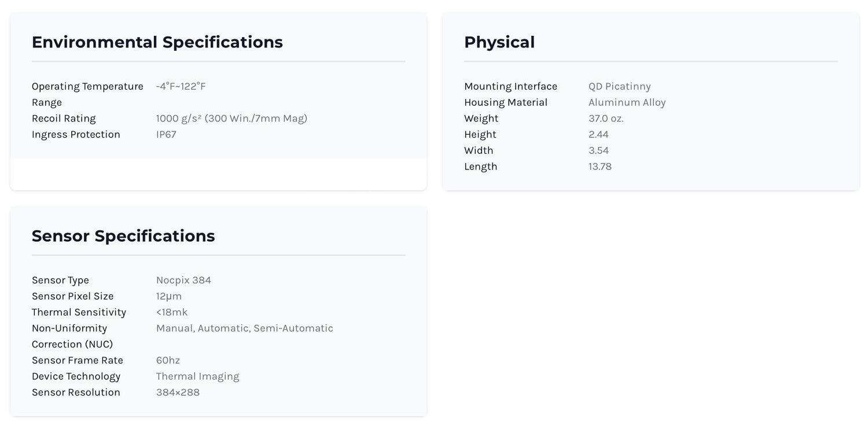Click the Nocpix 384 sensor type value
Image resolution: width=868 pixels, height=425 pixels.
tap(183, 280)
